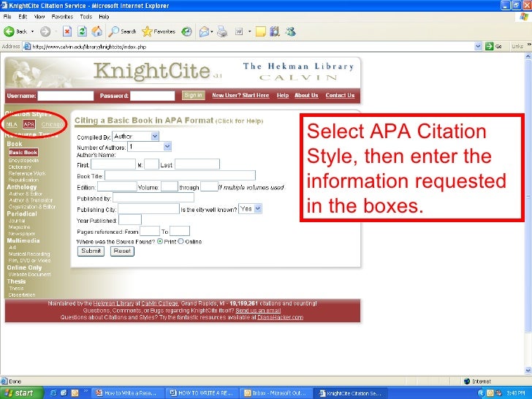Open HOW TO WRITE A RE... Word taskbar item

(202, 393)
